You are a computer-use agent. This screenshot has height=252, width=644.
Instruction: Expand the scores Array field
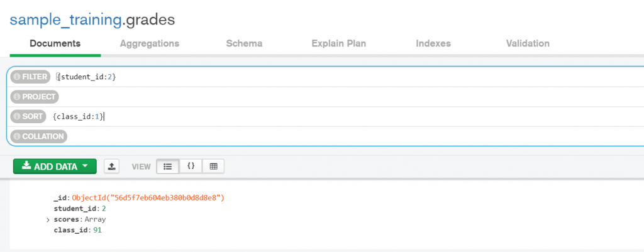[48, 219]
